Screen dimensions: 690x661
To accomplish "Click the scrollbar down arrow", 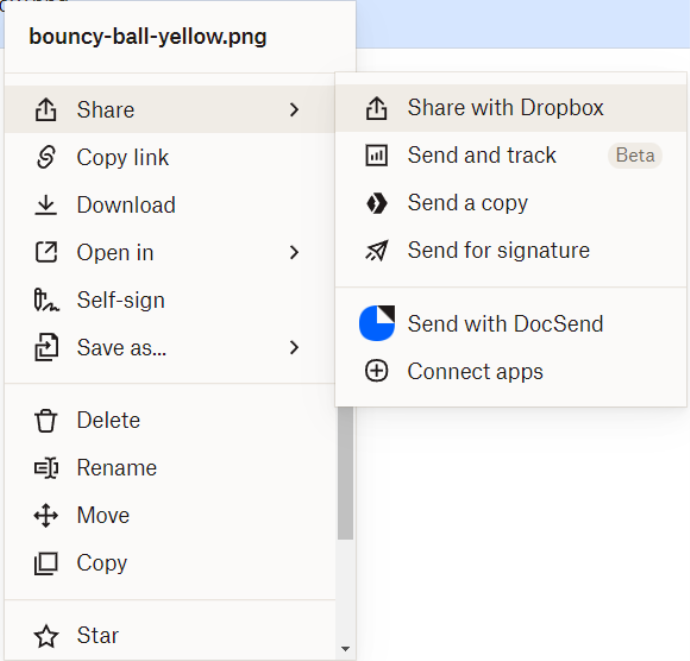I will tap(345, 649).
